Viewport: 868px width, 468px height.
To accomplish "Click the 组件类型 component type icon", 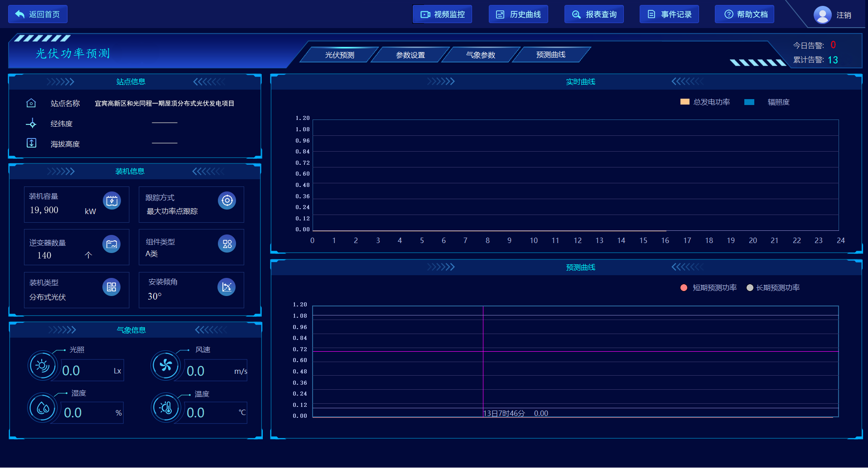I will pyautogui.click(x=227, y=244).
